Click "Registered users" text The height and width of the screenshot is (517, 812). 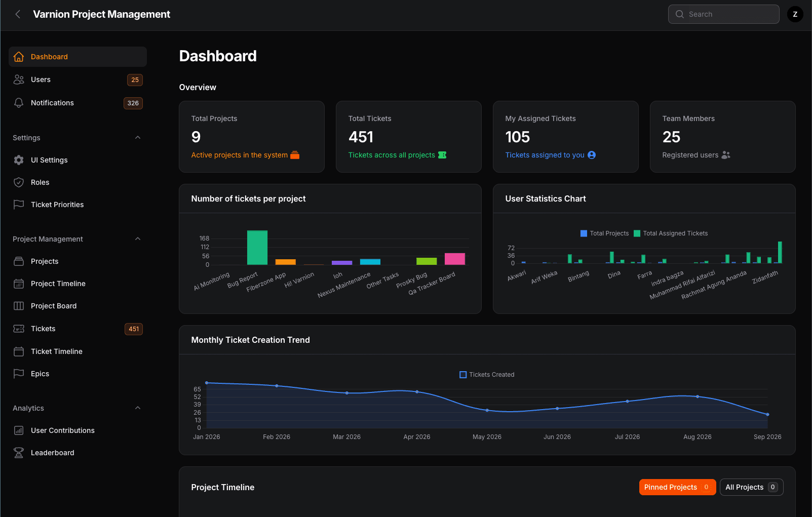pos(690,155)
